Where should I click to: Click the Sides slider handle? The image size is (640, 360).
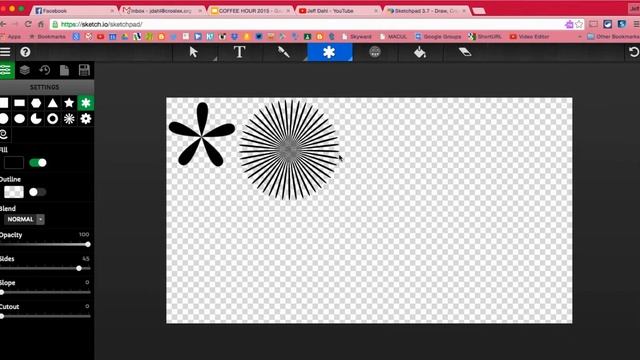click(x=79, y=268)
